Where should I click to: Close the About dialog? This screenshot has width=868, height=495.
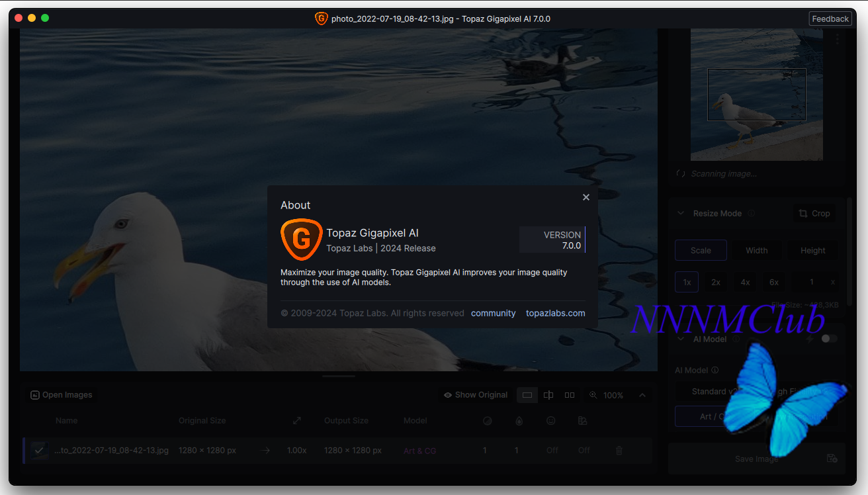(586, 197)
